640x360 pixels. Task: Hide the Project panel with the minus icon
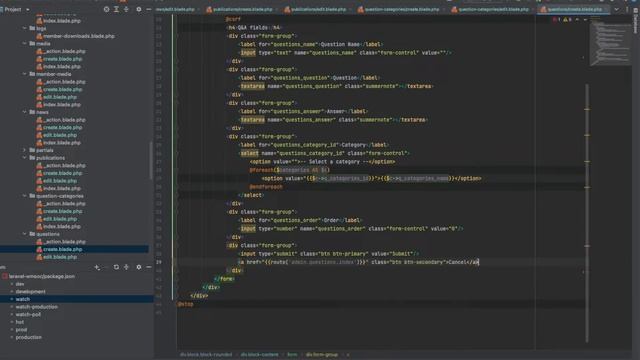[149, 9]
